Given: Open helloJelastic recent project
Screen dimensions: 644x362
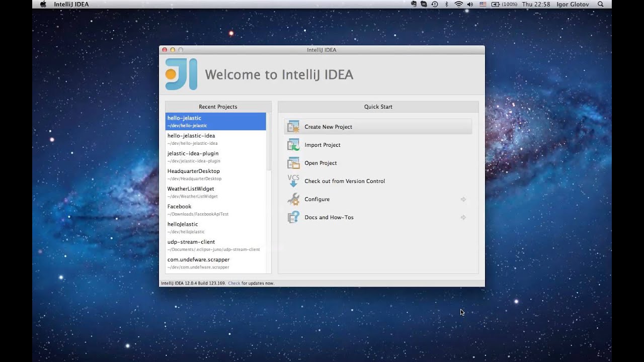Looking at the screenshot, I should click(215, 227).
